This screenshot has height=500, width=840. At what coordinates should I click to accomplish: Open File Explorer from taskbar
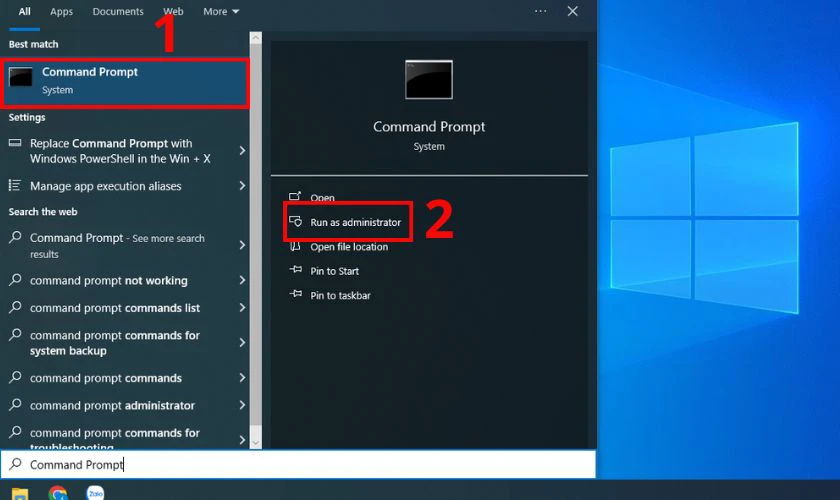pyautogui.click(x=20, y=493)
